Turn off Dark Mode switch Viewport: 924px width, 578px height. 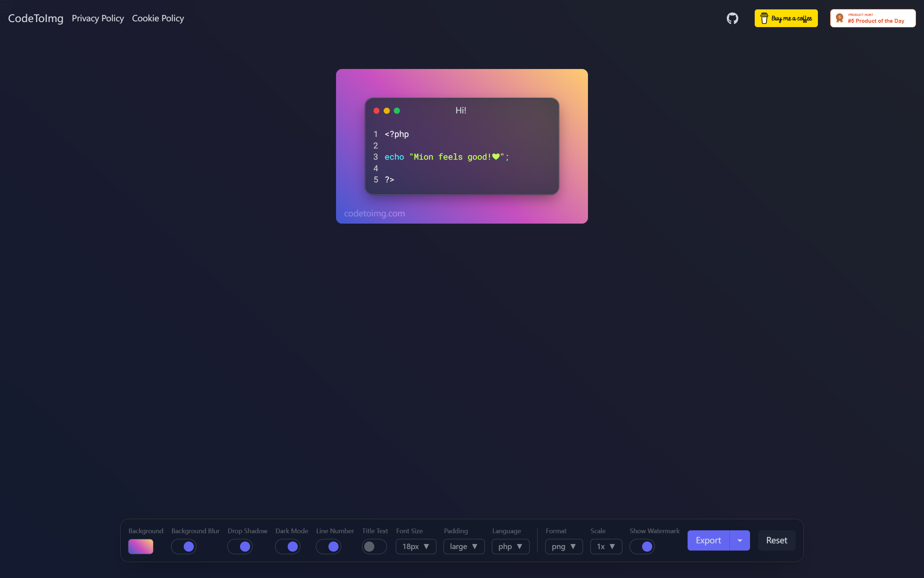pos(288,547)
